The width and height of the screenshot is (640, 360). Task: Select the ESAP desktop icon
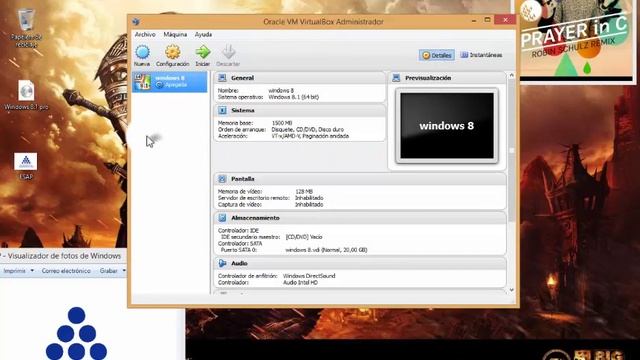click(26, 162)
